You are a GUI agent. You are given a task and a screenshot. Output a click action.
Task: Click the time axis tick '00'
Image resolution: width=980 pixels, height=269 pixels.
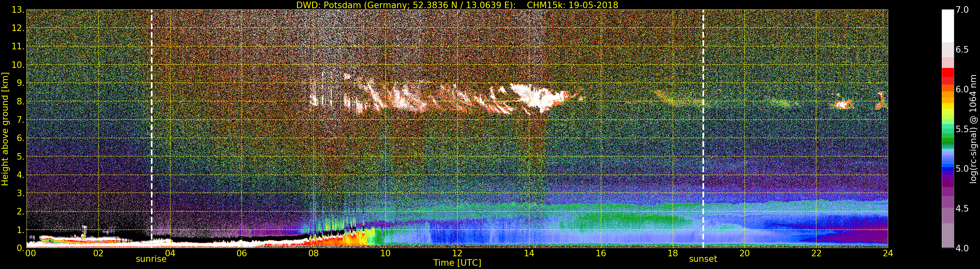[x=30, y=253]
